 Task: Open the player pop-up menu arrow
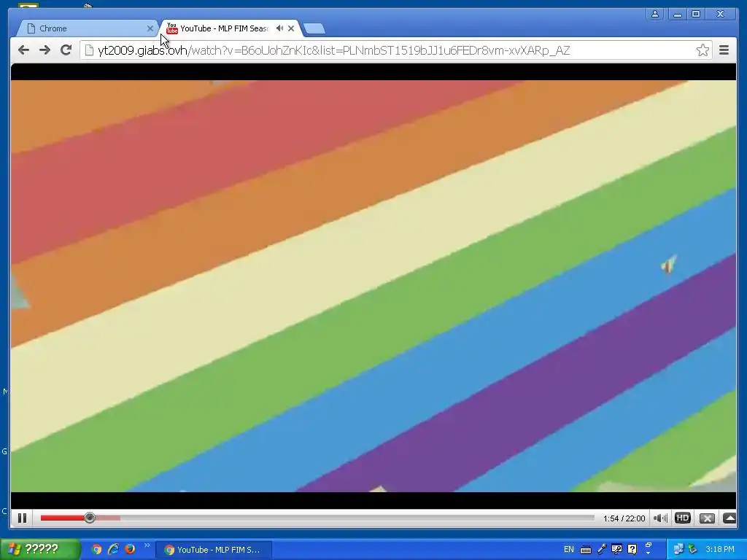[x=729, y=518]
